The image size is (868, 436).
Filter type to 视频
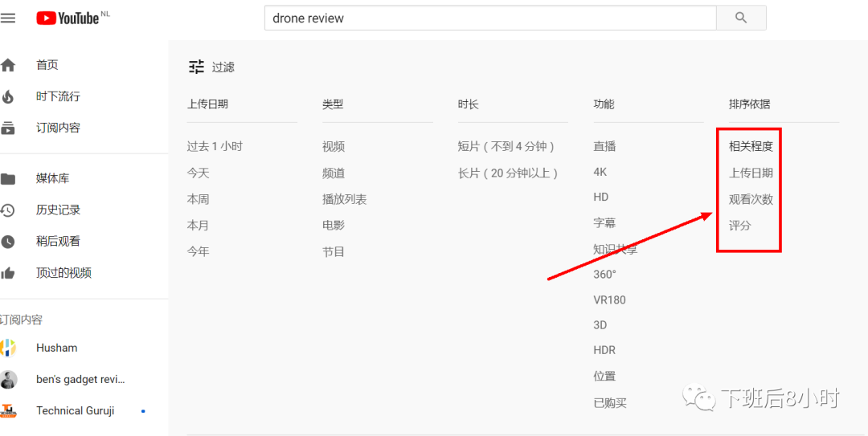[x=334, y=147]
